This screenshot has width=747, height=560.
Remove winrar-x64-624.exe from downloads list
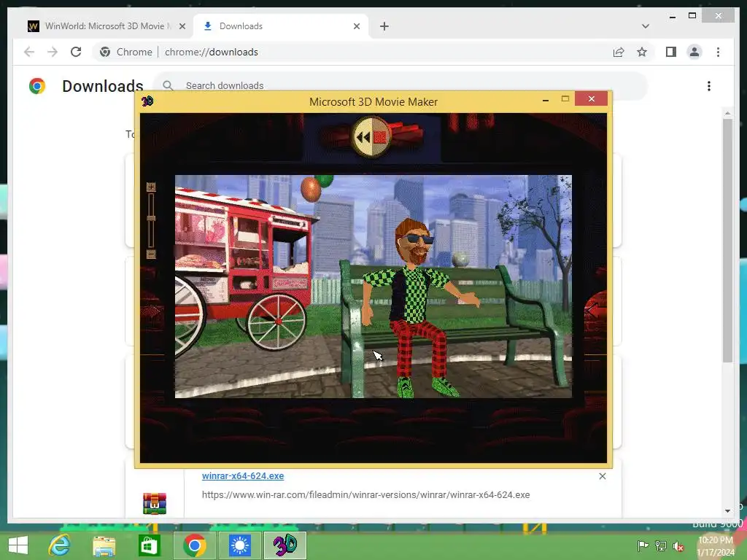click(x=602, y=476)
